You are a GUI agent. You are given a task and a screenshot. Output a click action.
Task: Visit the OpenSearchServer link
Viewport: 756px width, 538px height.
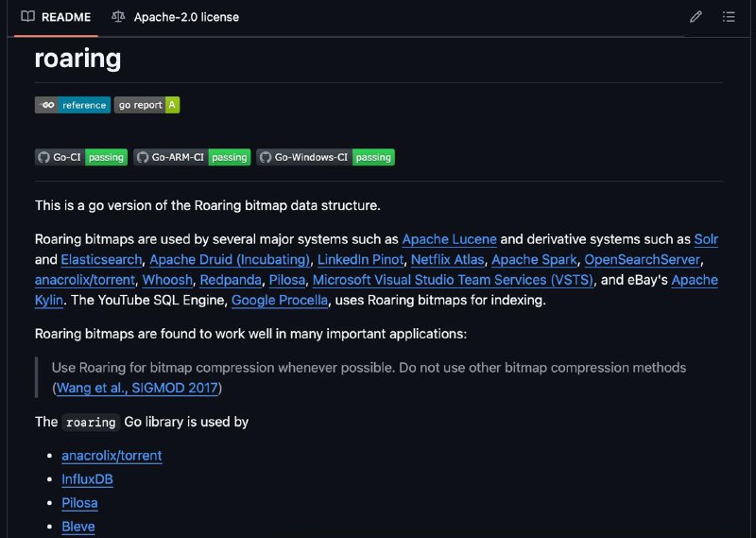643,260
